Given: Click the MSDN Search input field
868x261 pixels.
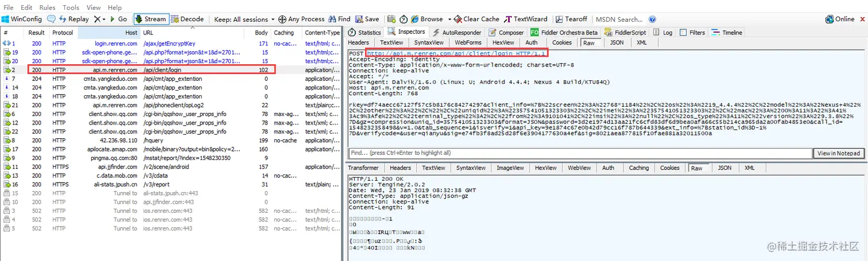Looking at the screenshot, I should coord(619,19).
